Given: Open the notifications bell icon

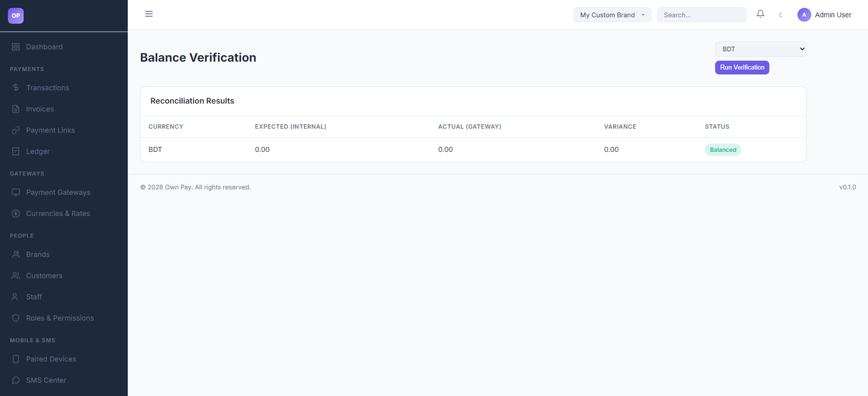Looking at the screenshot, I should [x=760, y=14].
